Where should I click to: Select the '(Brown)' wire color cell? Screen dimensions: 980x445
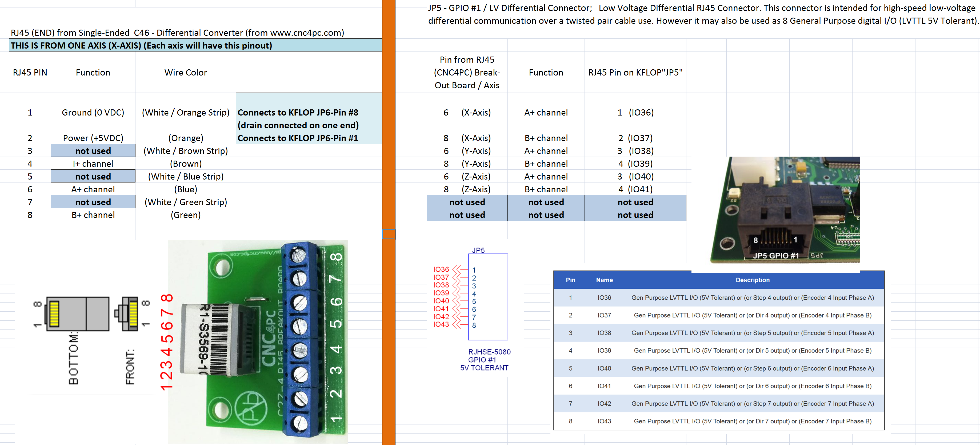(x=186, y=164)
